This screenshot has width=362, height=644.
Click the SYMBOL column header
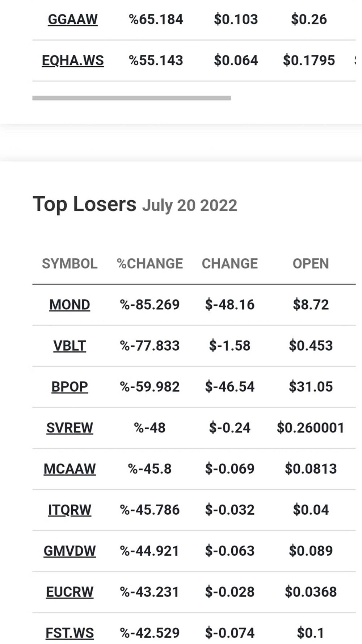coord(70,264)
